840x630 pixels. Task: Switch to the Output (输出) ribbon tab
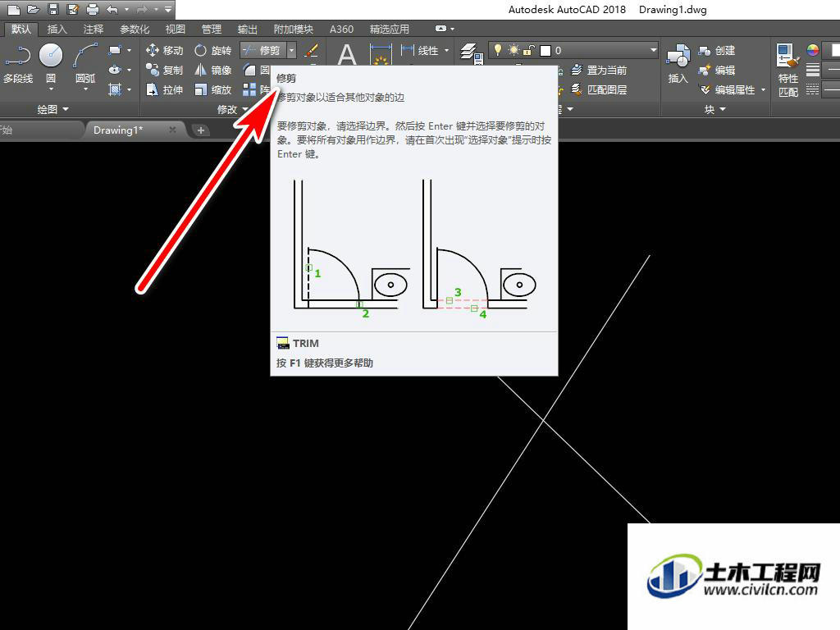coord(247,29)
